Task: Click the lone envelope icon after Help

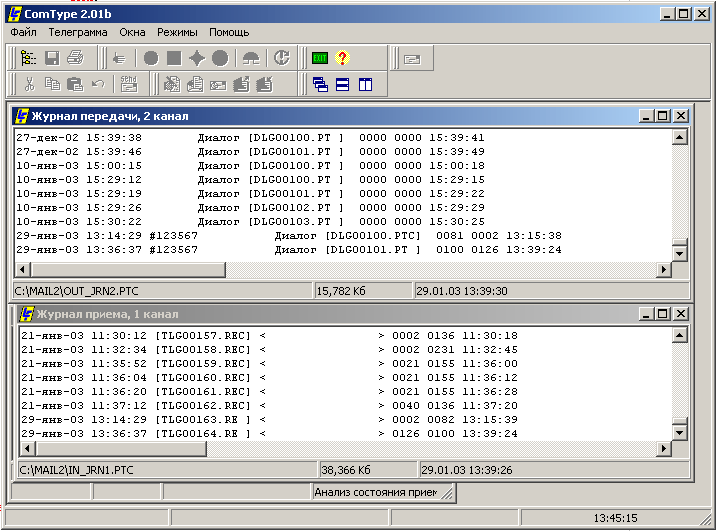Action: pyautogui.click(x=413, y=60)
